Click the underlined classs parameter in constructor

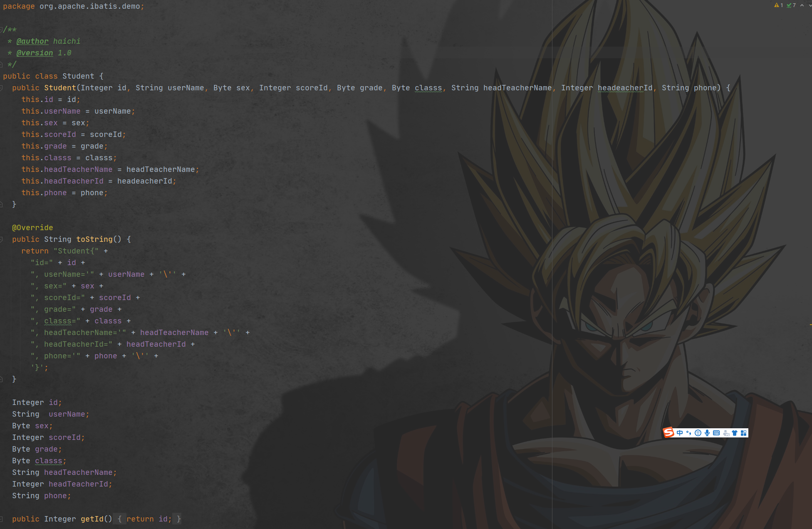tap(428, 88)
